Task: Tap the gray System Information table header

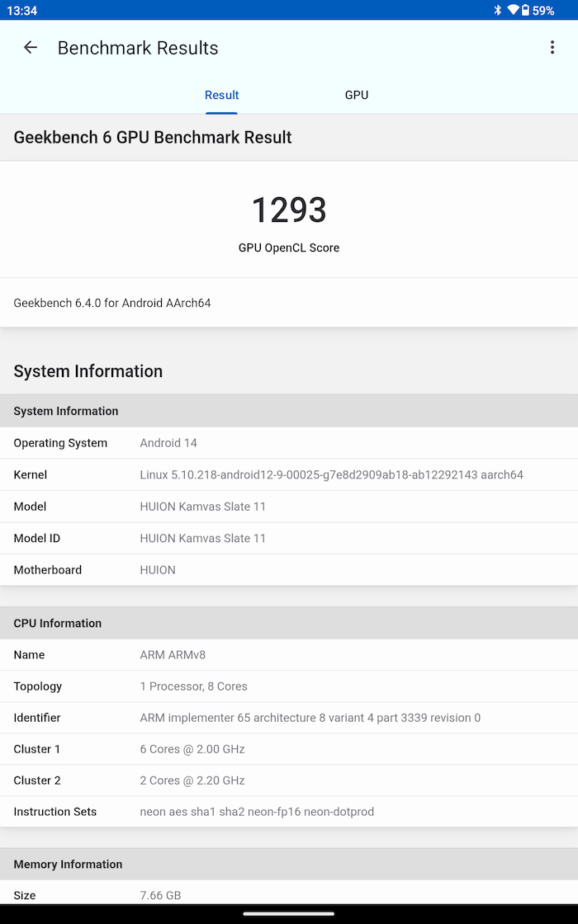Action: [289, 411]
